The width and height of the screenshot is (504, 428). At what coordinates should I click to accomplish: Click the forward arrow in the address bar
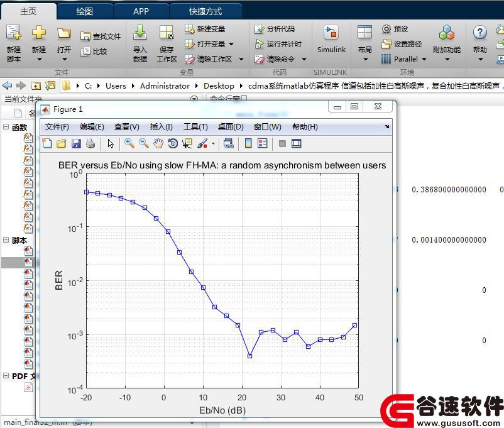[21, 85]
